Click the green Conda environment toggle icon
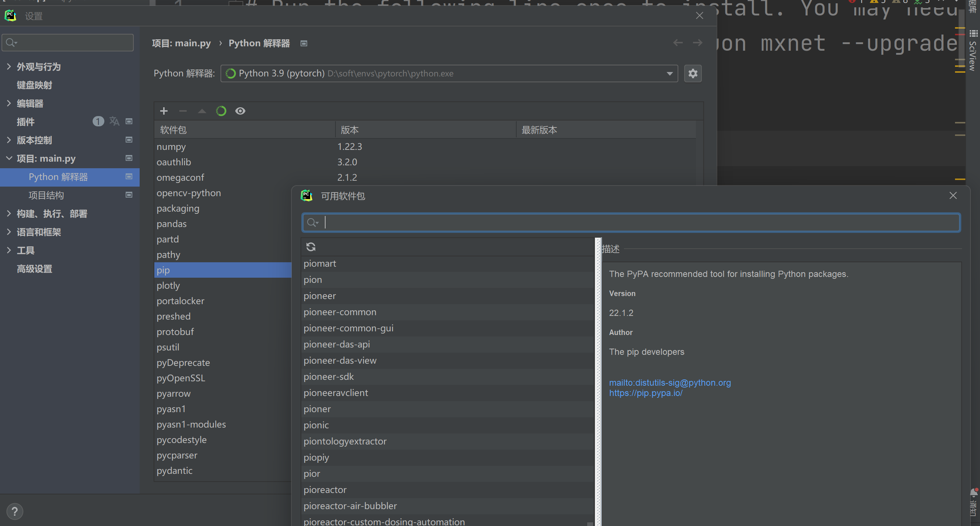The width and height of the screenshot is (980, 526). click(221, 111)
